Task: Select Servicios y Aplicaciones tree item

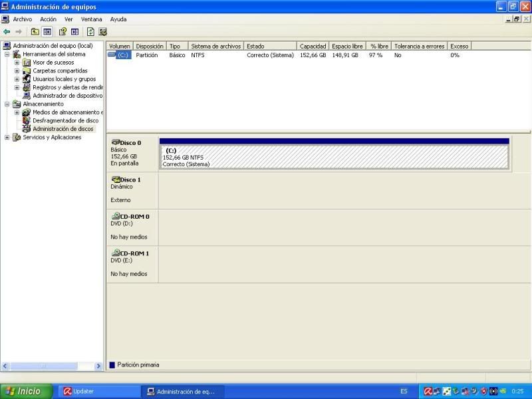Action: click(x=52, y=138)
